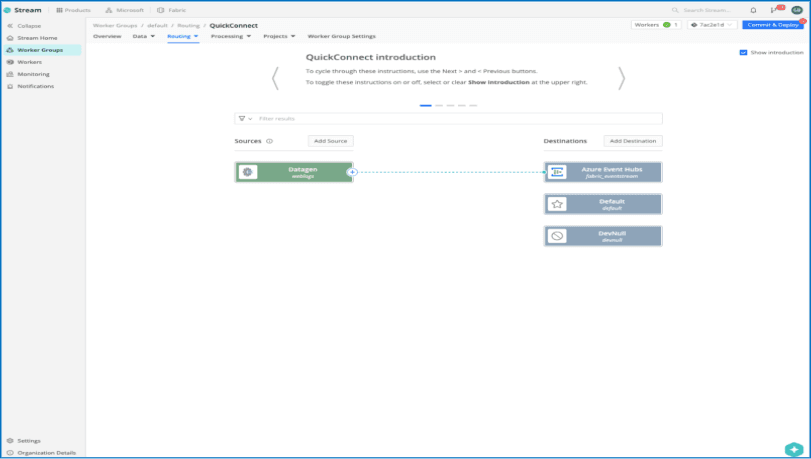
Task: Open the Overview tab
Action: coord(107,36)
